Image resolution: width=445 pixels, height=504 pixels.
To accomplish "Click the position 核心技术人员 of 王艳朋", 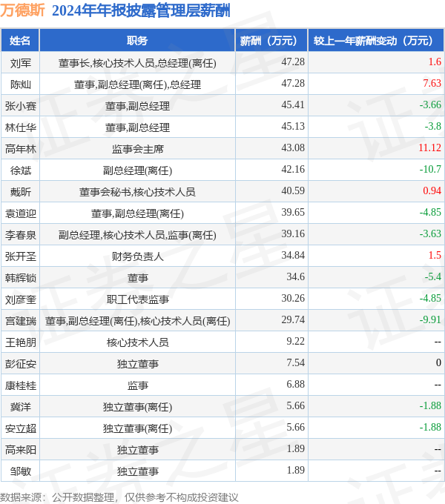I will pyautogui.click(x=137, y=342).
